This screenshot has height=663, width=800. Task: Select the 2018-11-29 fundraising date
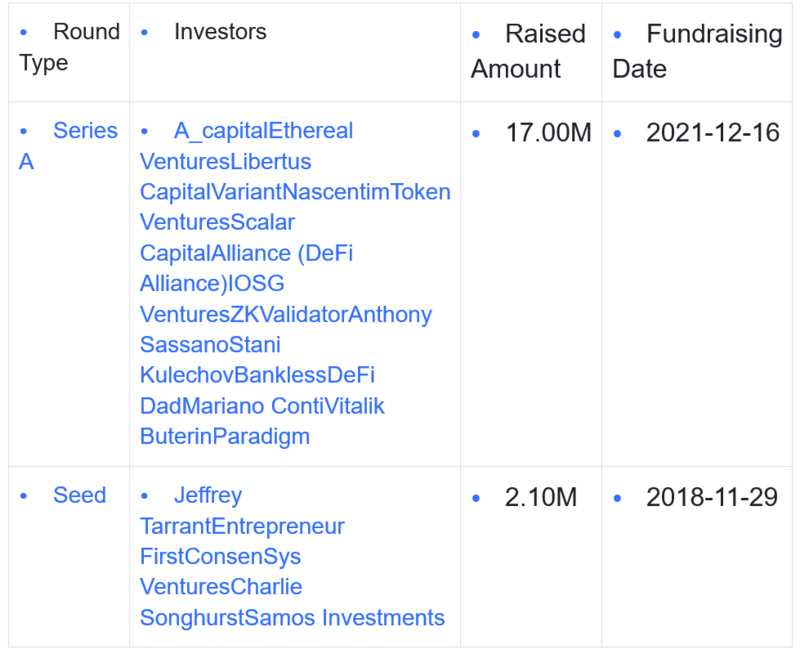(712, 497)
